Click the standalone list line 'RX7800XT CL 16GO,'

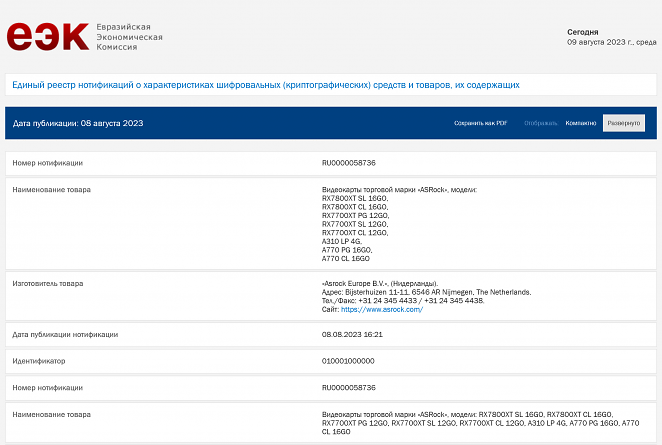pos(355,207)
